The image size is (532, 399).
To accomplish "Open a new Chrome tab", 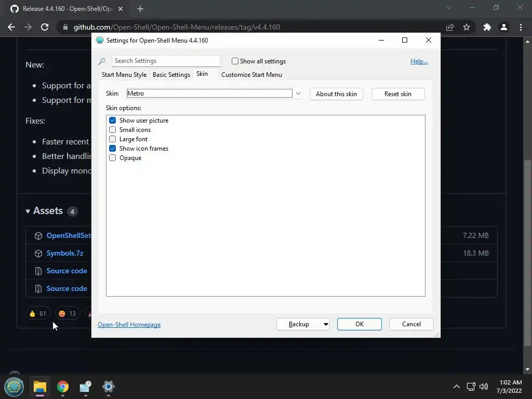I will [x=140, y=9].
